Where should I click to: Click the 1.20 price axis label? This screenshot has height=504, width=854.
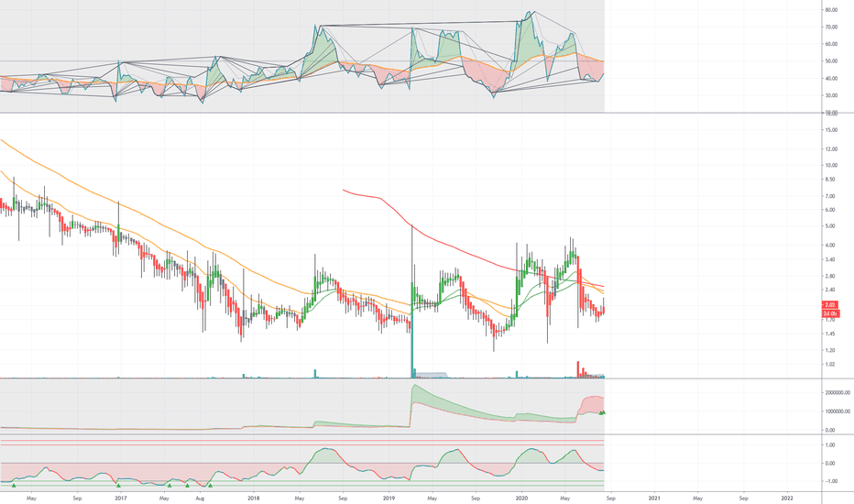(x=829, y=350)
